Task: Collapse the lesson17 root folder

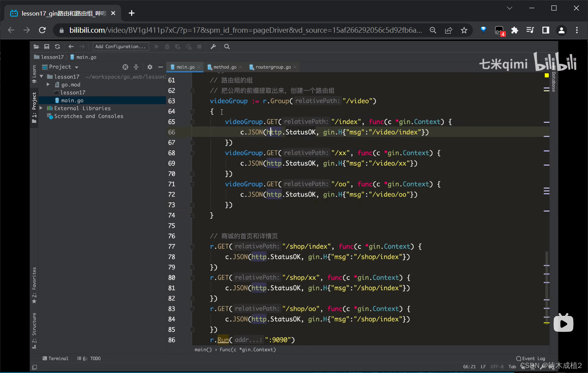Action: coord(42,77)
